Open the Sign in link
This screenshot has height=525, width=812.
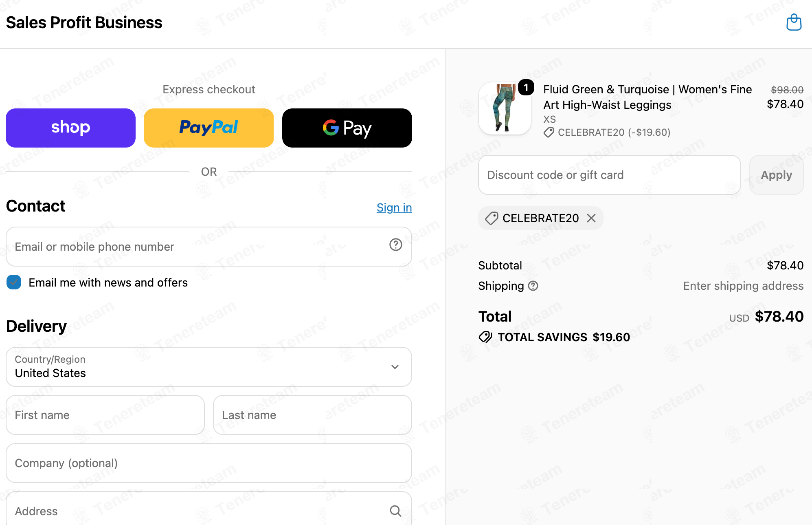pyautogui.click(x=394, y=207)
